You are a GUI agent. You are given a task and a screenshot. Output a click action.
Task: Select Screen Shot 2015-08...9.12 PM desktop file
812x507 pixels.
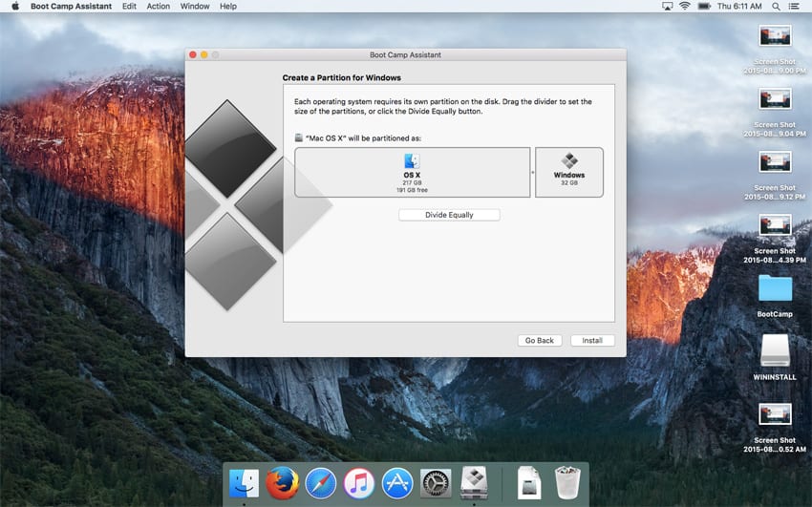(775, 176)
